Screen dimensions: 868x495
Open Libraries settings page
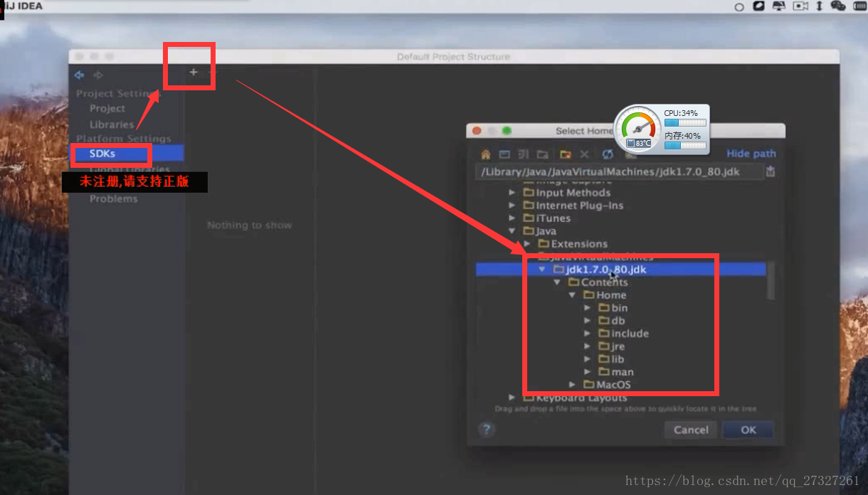[112, 124]
